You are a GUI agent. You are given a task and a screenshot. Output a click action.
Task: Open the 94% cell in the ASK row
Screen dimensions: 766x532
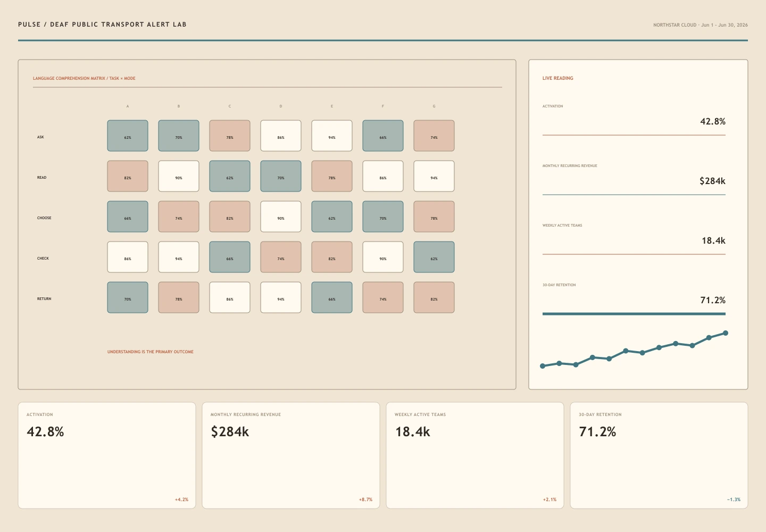(332, 136)
